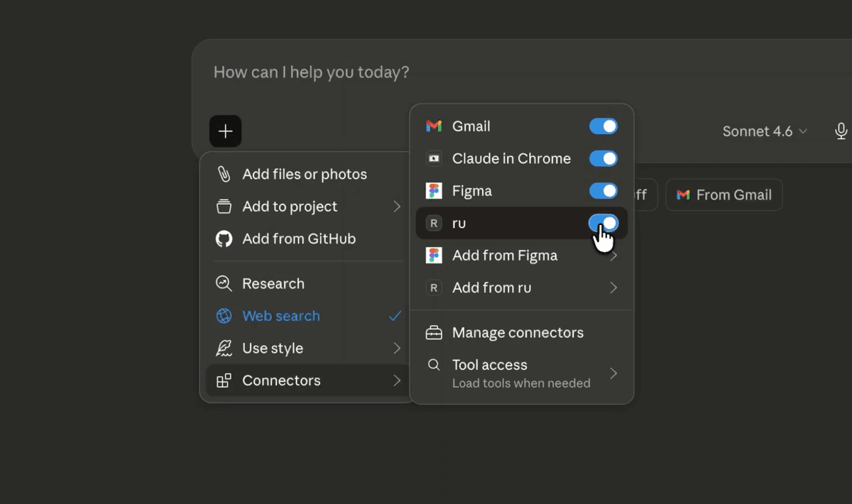This screenshot has width=852, height=504.
Task: Click the globe icon next to Web search
Action: click(224, 315)
